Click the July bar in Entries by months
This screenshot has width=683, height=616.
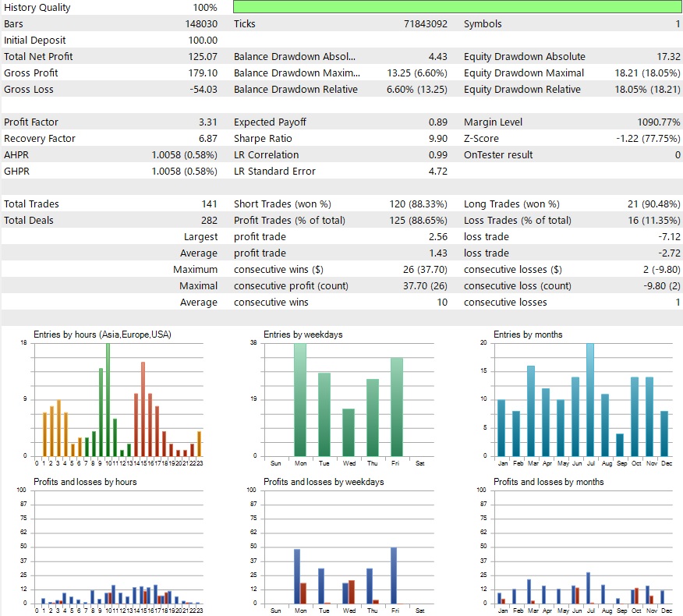(589, 399)
